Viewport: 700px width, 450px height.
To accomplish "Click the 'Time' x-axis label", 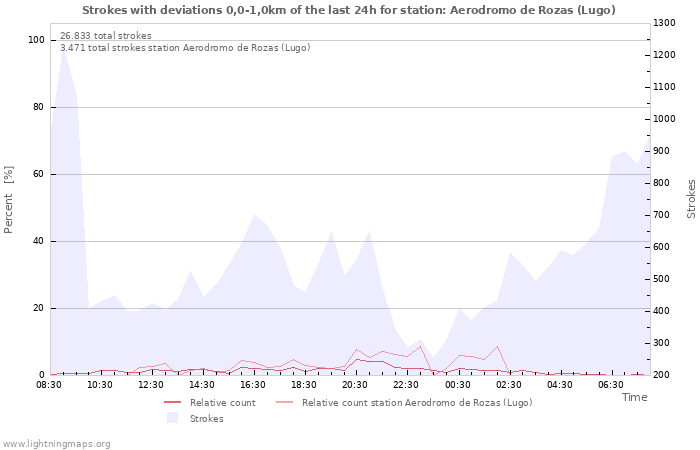I will pos(634,397).
